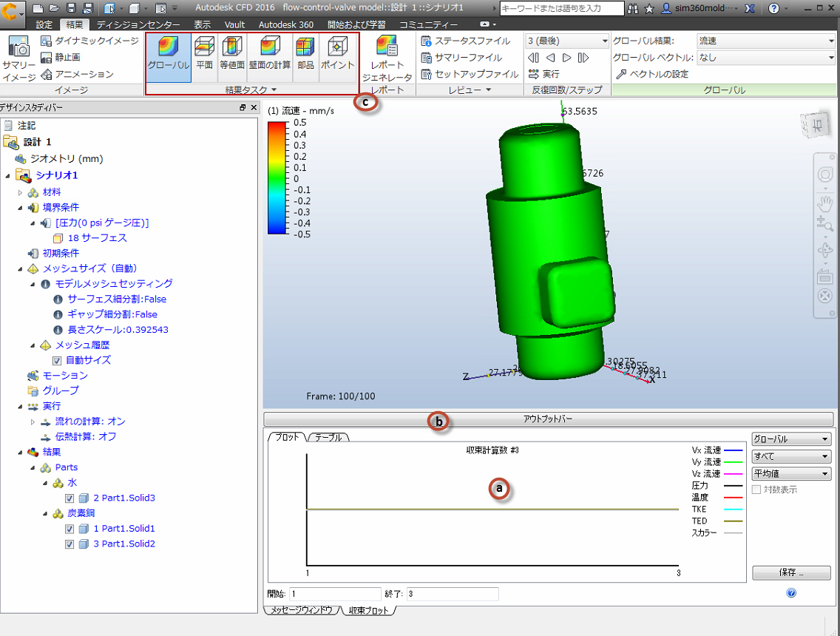Collapse the シナリオ1 tree node
Viewport: 840px width, 636px height.
pos(8,176)
